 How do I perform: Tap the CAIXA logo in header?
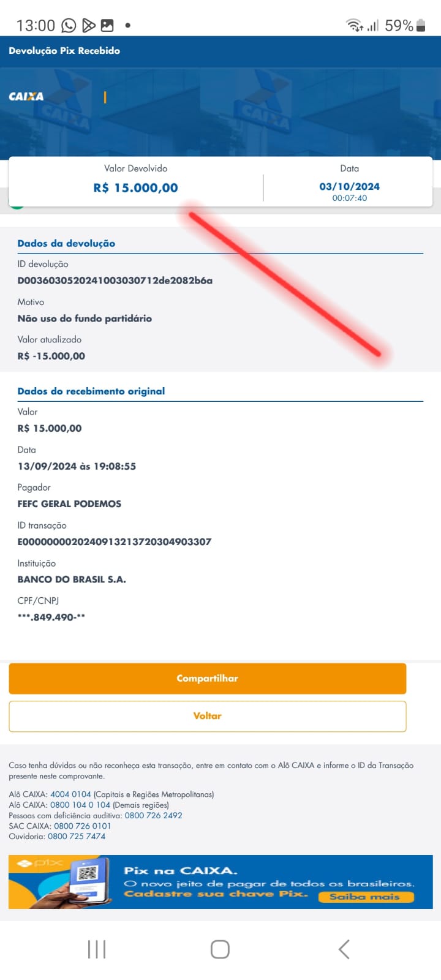(x=26, y=96)
